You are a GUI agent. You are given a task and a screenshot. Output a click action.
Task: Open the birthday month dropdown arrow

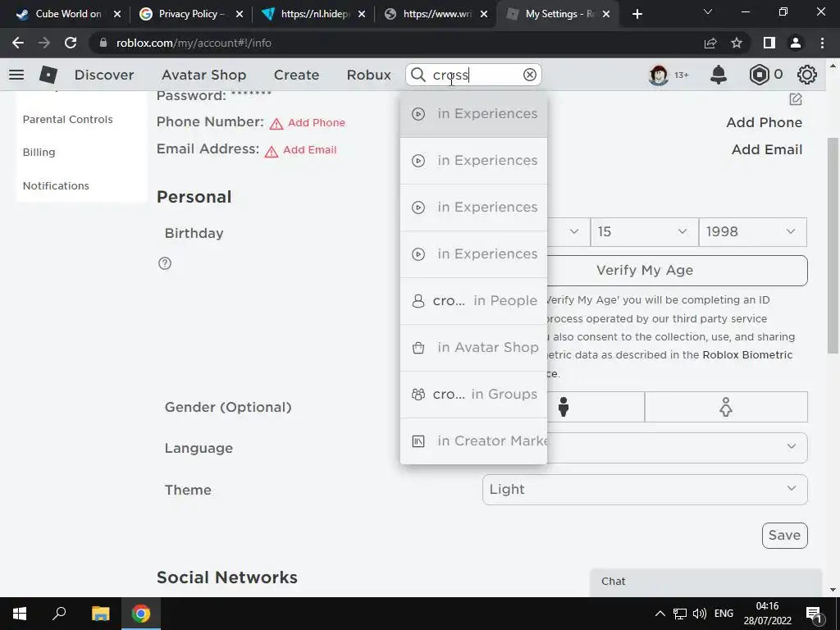pyautogui.click(x=573, y=231)
